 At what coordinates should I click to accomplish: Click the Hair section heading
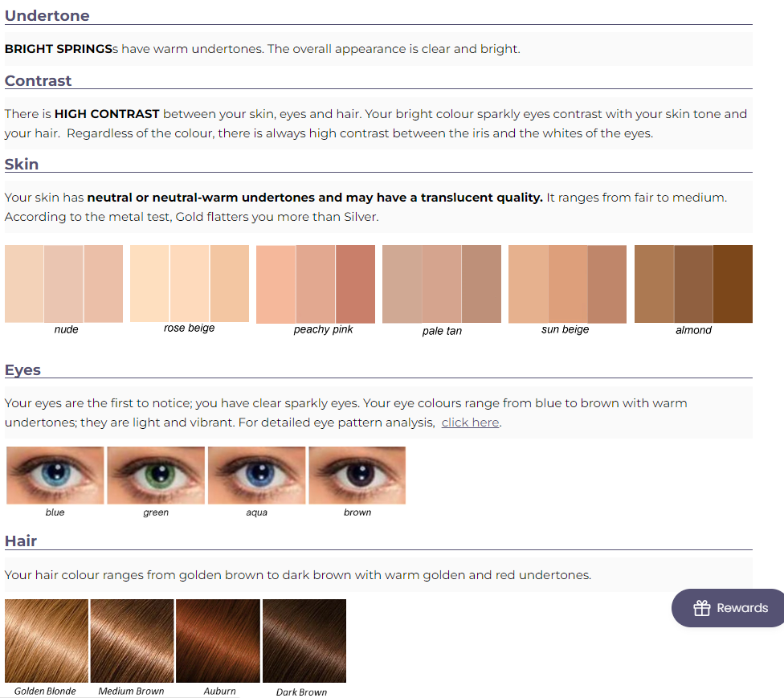coord(21,541)
